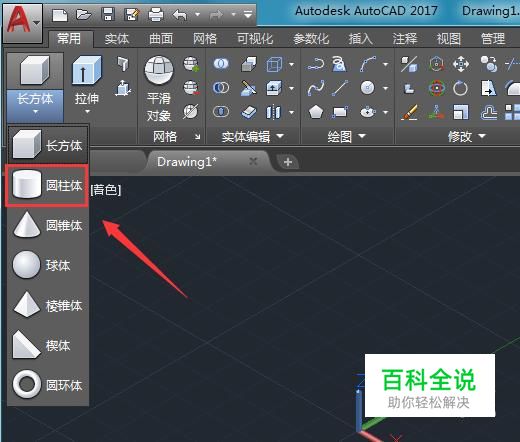The height and width of the screenshot is (442, 520).
Task: Open the 网格 panel dialog launcher arrow
Action: [x=197, y=136]
